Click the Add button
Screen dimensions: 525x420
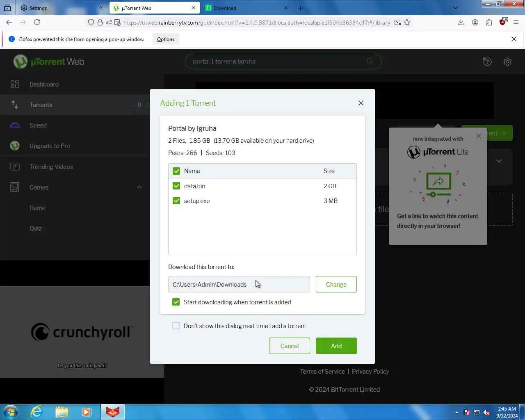tap(336, 346)
